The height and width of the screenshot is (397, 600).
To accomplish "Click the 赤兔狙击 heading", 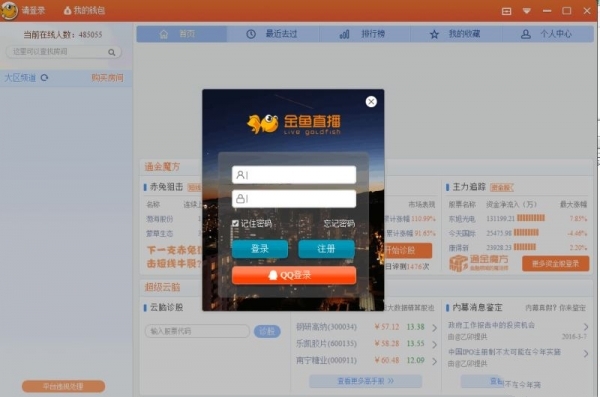I will [x=166, y=187].
